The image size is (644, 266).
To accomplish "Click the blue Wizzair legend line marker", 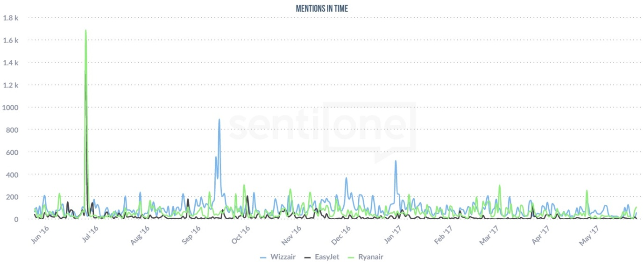I will pyautogui.click(x=263, y=257).
